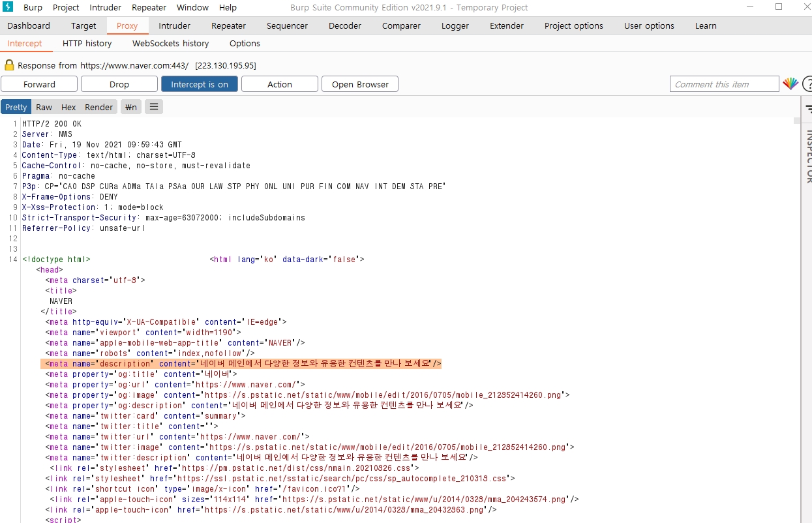Maximize the Burp Suite window

tap(779, 7)
